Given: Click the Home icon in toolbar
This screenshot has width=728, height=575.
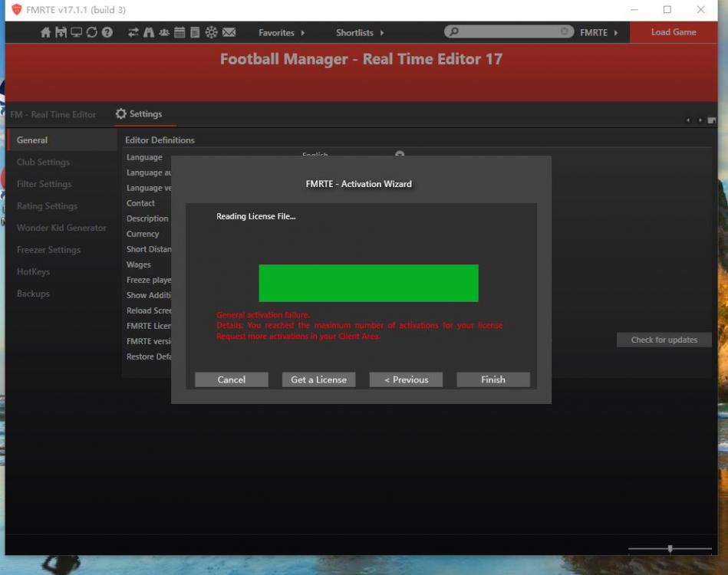Looking at the screenshot, I should [x=45, y=32].
